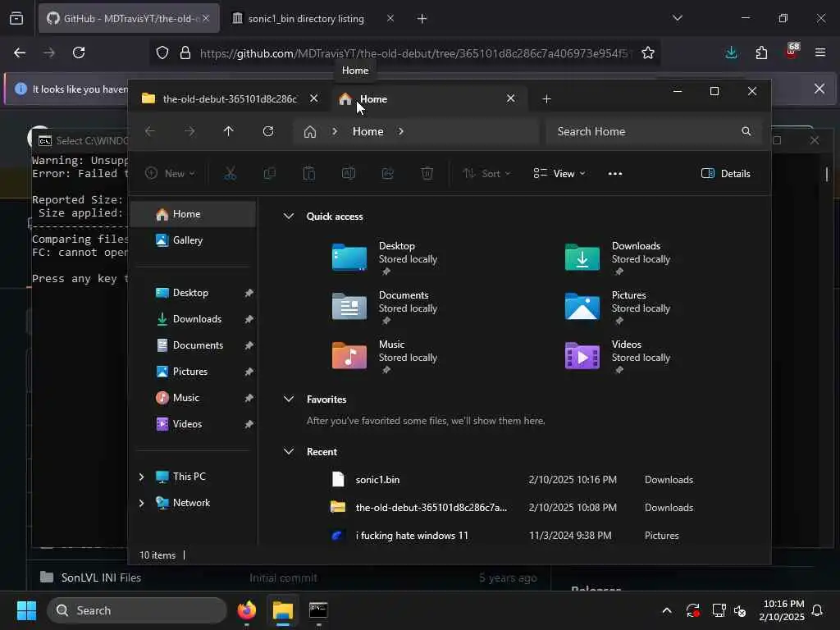Click the pin icon beside sidebar Downloads
Viewport: 840px width, 630px height.
pos(249,319)
